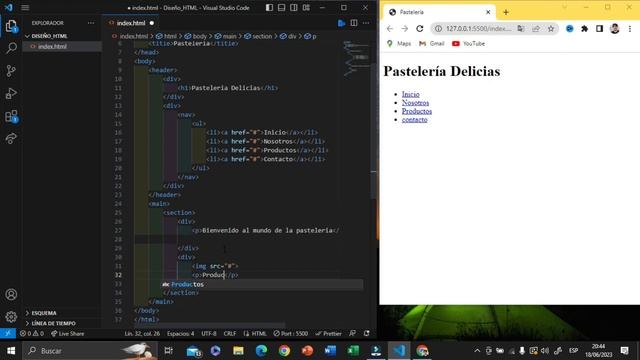Open the Chrome profile avatar
The width and height of the screenshot is (640, 360).
click(615, 29)
